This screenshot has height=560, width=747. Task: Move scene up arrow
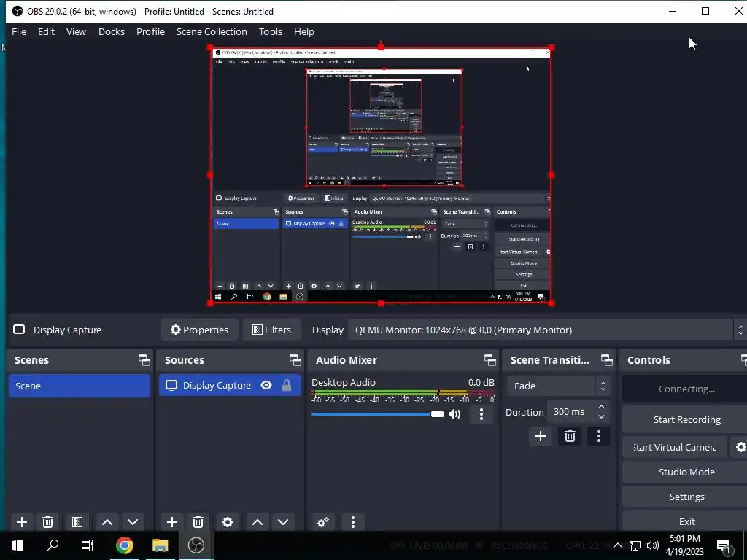coord(107,522)
